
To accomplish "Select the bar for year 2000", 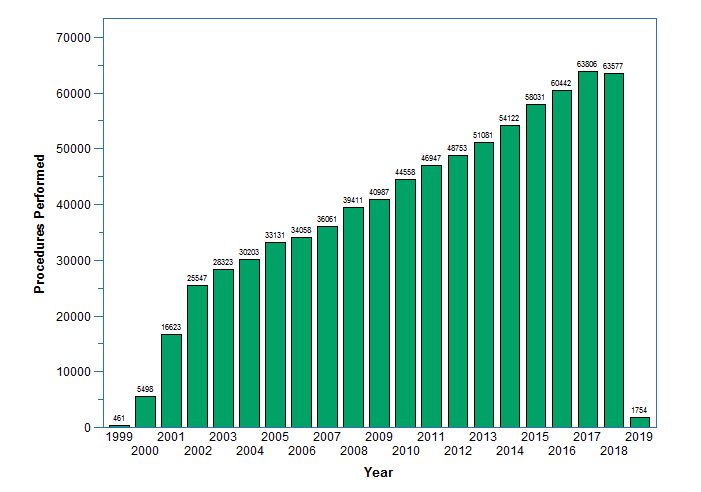I will coord(145,411).
